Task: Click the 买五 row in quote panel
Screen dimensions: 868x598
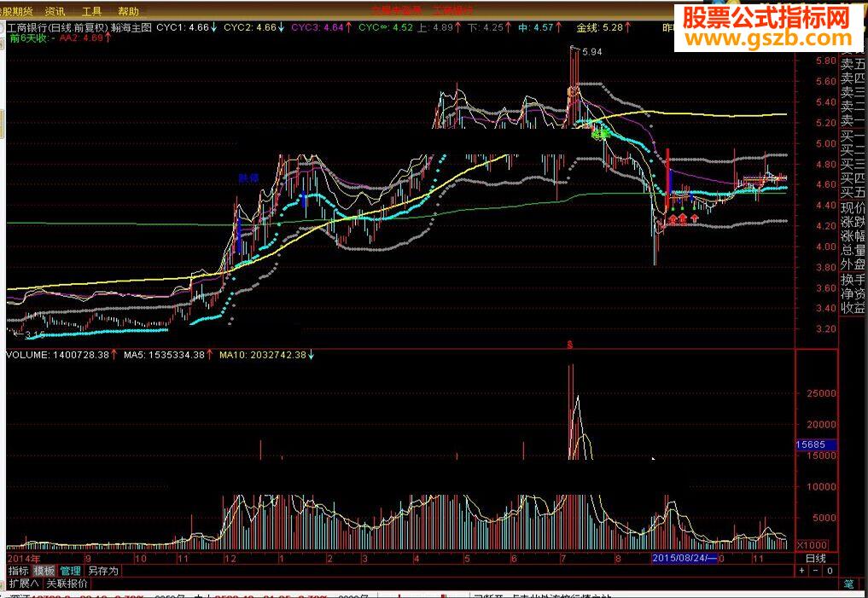Action: pyautogui.click(x=853, y=193)
